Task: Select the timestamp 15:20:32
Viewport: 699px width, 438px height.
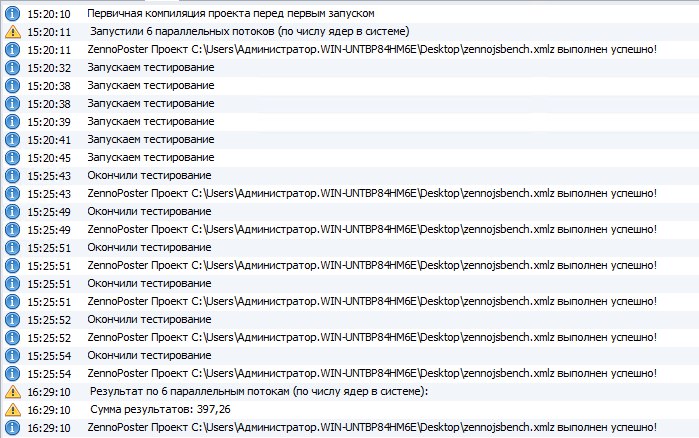Action: pos(49,68)
